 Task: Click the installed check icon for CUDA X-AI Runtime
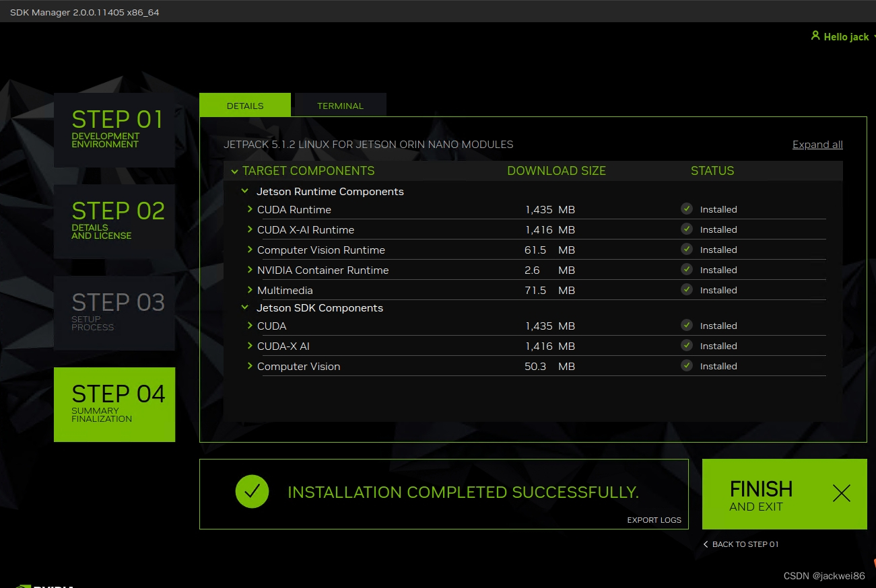pyautogui.click(x=687, y=229)
